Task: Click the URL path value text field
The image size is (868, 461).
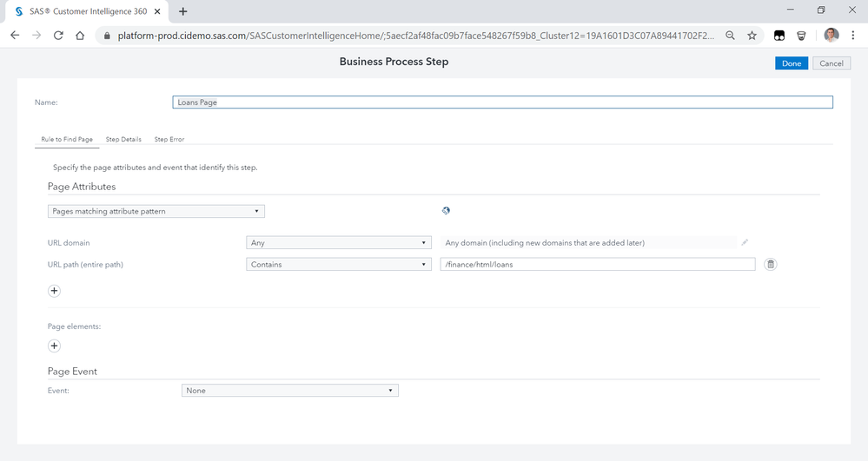Action: [x=598, y=264]
